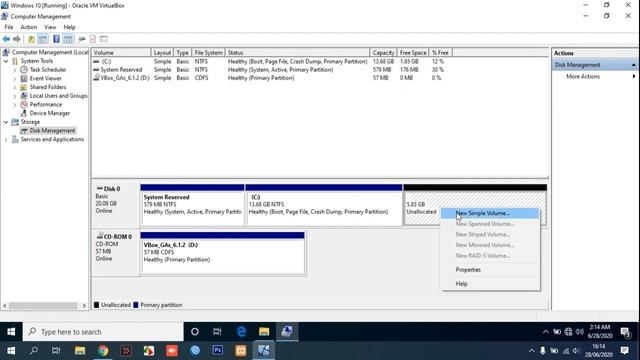This screenshot has width=640, height=360.
Task: Click the console tree scrollbar right arrow
Action: coord(84,306)
